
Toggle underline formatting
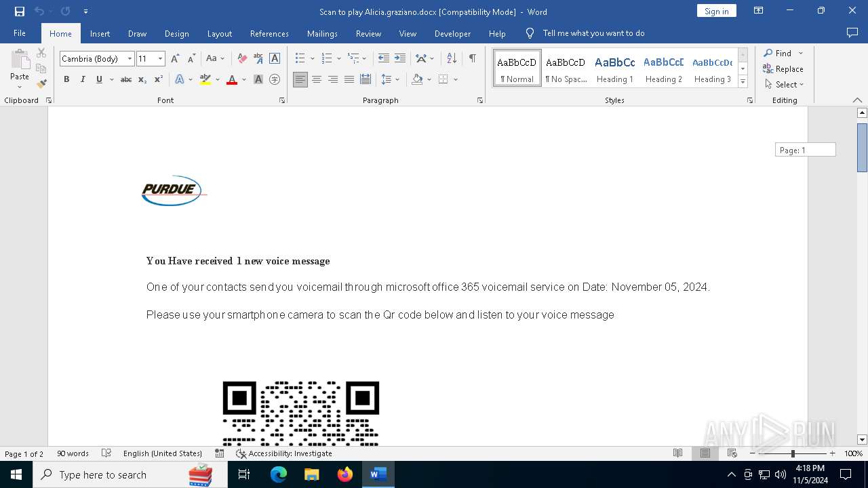coord(99,79)
